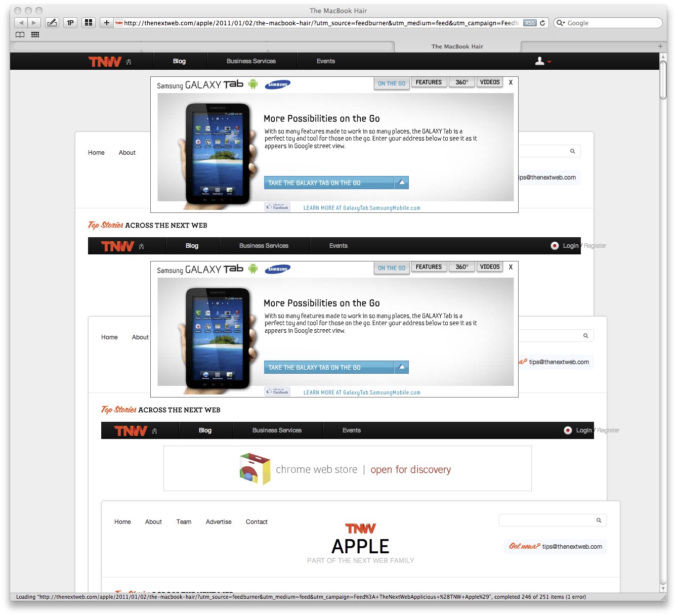Click Safari's back navigation arrow
This screenshot has width=677, height=616.
point(21,23)
